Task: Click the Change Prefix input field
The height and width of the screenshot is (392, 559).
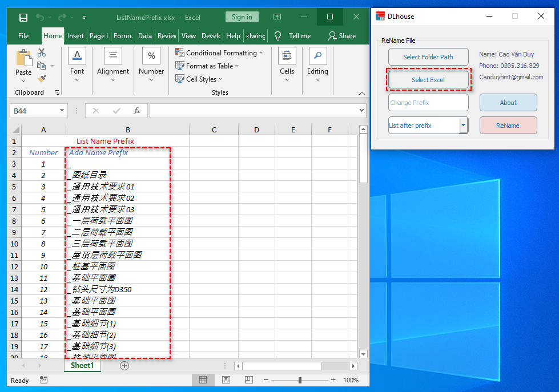Action: pos(428,103)
